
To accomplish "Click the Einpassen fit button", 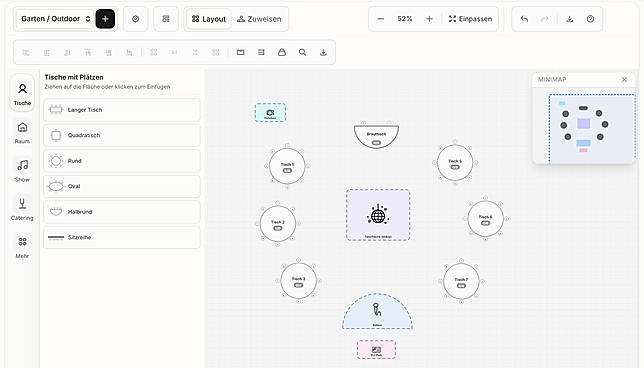I will pos(470,19).
